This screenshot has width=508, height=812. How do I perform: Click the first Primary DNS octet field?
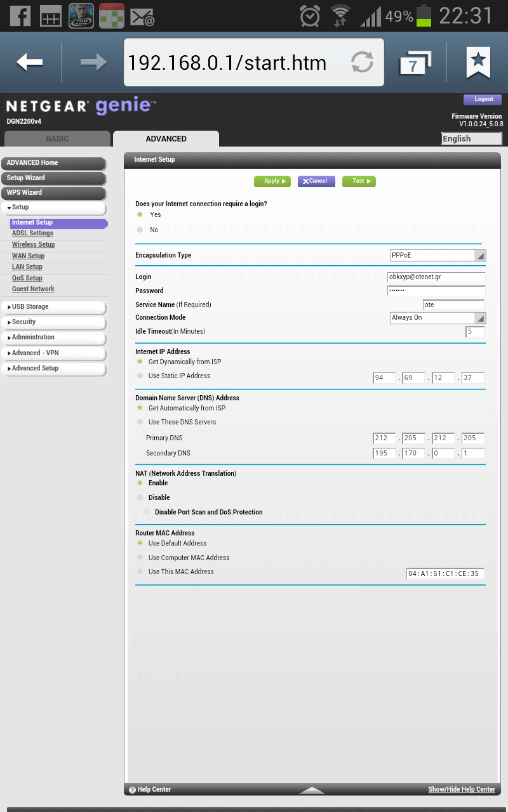[384, 438]
